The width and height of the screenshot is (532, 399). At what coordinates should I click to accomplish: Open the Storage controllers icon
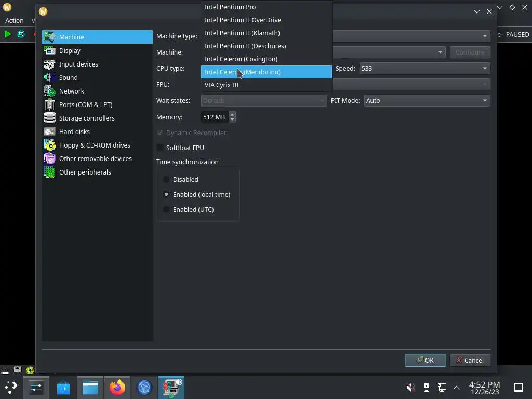49,118
